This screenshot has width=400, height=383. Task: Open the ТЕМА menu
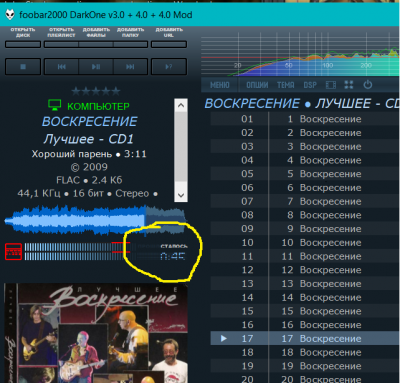point(286,85)
